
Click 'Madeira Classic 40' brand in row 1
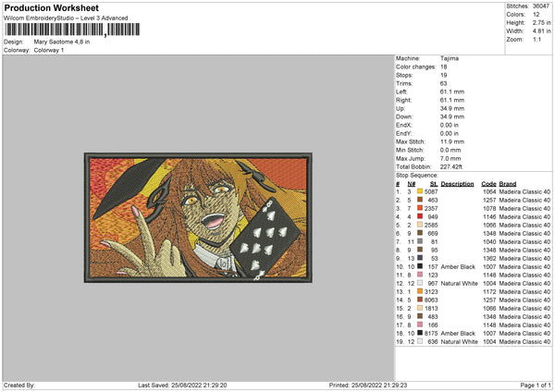pos(524,191)
